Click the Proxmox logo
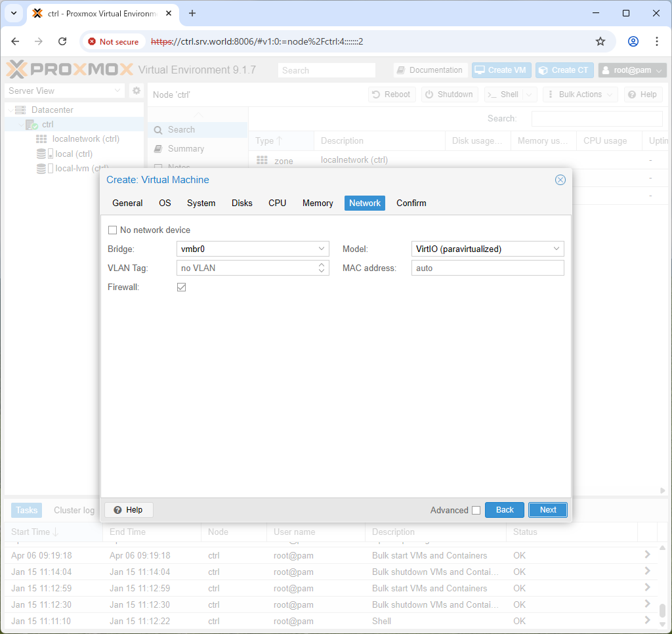Image resolution: width=672 pixels, height=634 pixels. pyautogui.click(x=70, y=70)
